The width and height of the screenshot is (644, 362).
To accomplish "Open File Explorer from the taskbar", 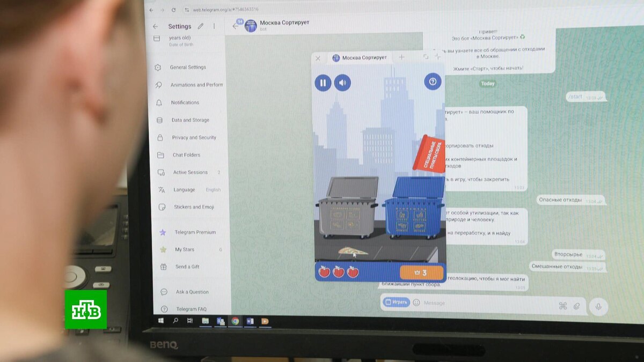I will pyautogui.click(x=205, y=321).
